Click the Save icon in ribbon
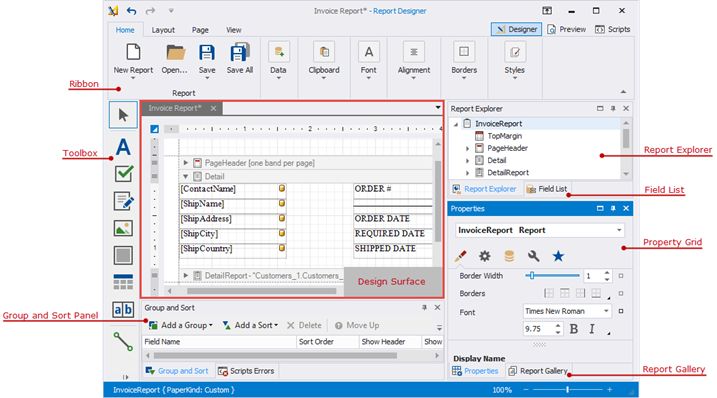The height and width of the screenshot is (398, 717). pos(207,53)
